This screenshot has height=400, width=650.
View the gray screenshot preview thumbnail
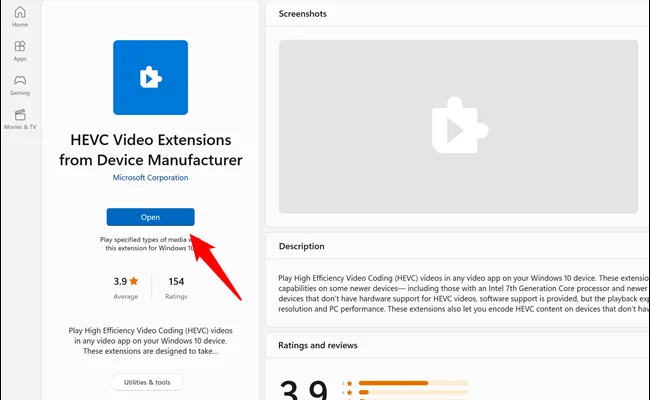(458, 127)
